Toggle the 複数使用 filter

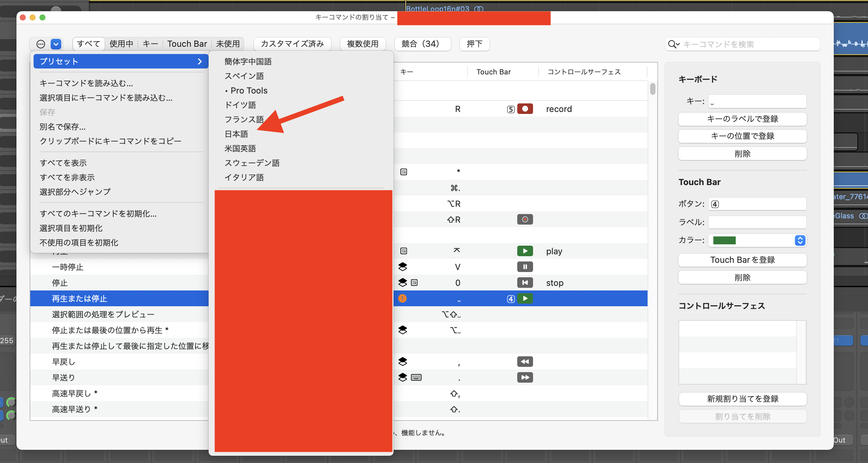point(363,44)
